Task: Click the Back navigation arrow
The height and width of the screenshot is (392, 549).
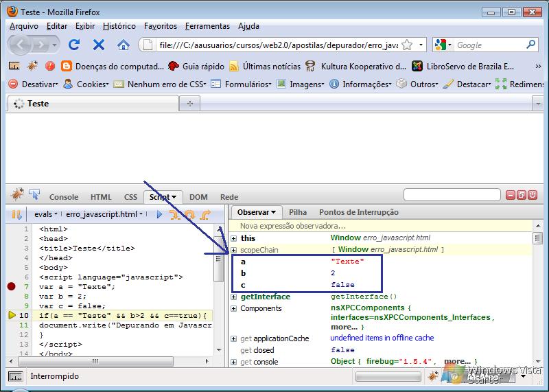Action: point(20,45)
